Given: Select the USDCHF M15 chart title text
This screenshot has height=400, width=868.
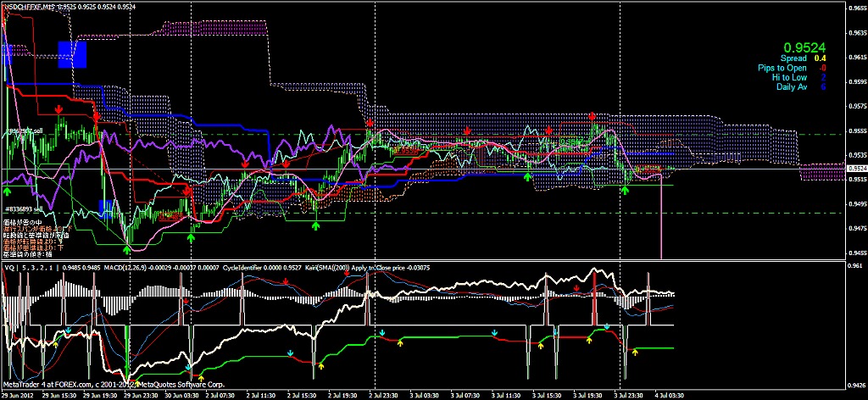Looking at the screenshot, I should point(30,7).
